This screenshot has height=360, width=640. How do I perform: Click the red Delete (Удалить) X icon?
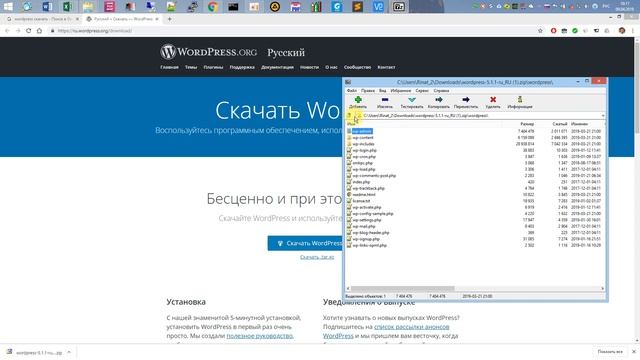tap(493, 100)
